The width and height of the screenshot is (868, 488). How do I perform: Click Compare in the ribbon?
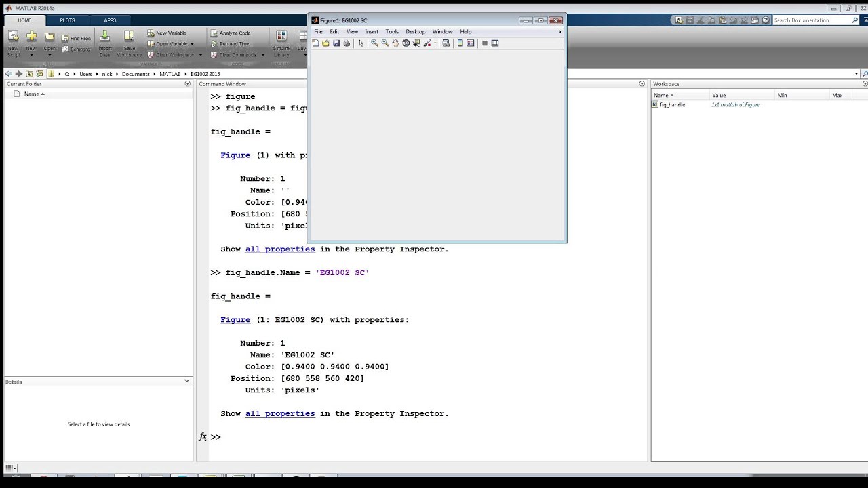tap(76, 49)
